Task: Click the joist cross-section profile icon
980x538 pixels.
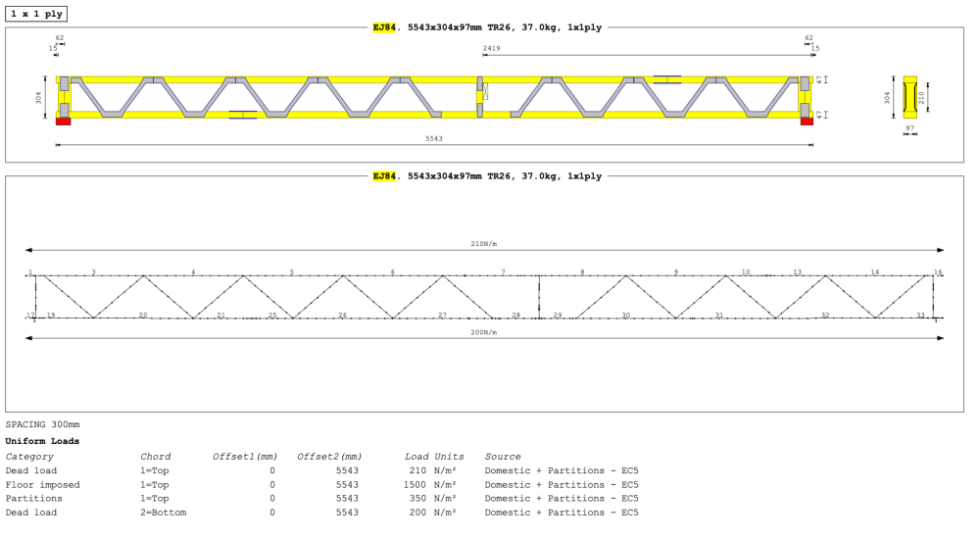Action: coord(910,97)
